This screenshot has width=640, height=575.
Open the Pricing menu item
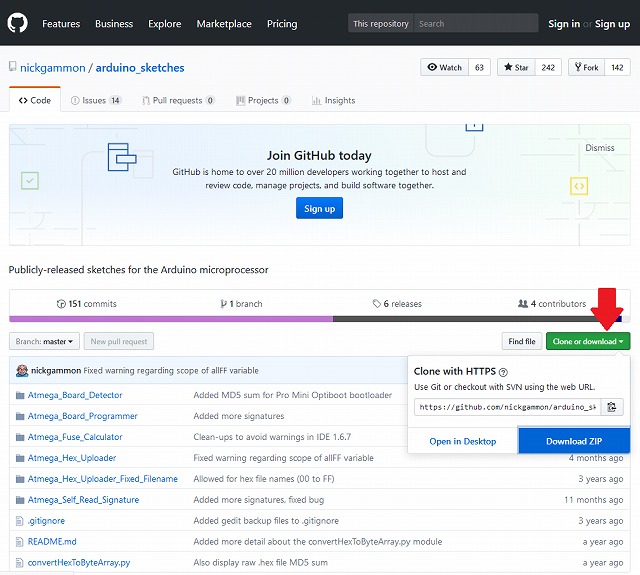282,24
